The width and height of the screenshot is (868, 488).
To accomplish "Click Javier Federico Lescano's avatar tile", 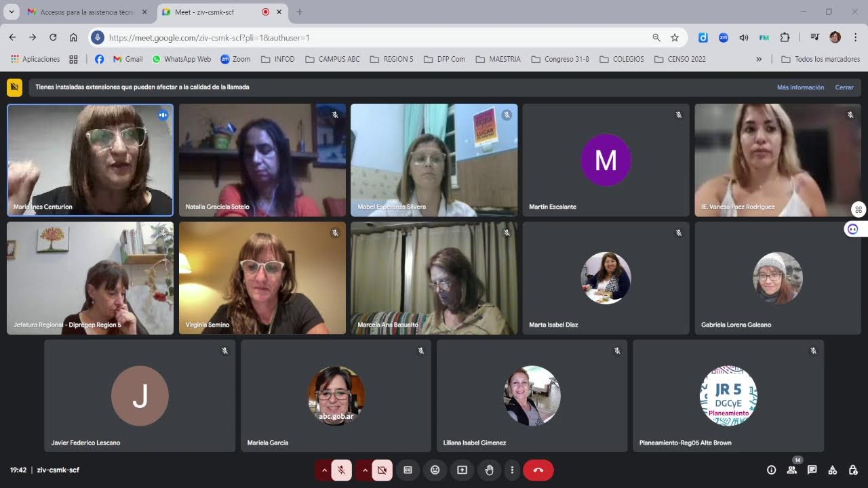I will coord(140,396).
